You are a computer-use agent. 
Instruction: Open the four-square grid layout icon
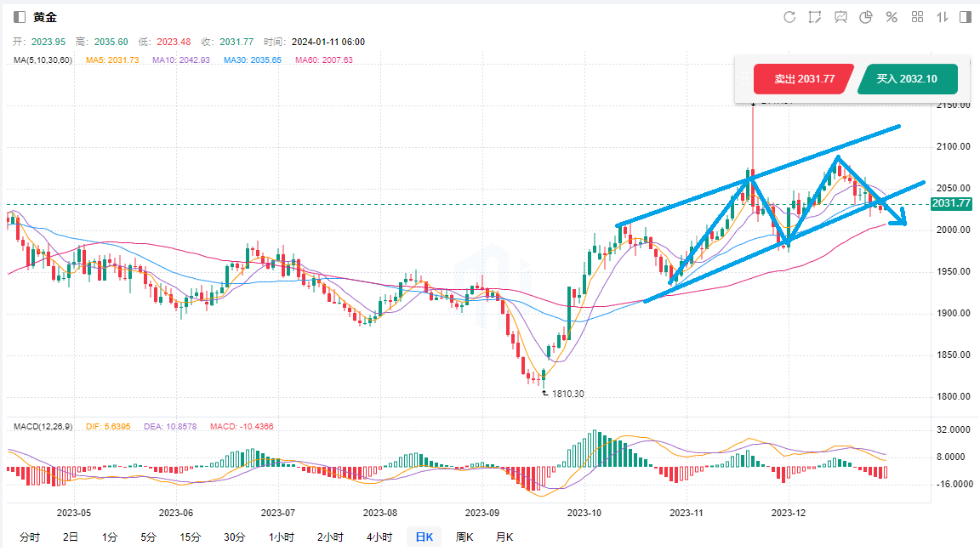coord(917,17)
